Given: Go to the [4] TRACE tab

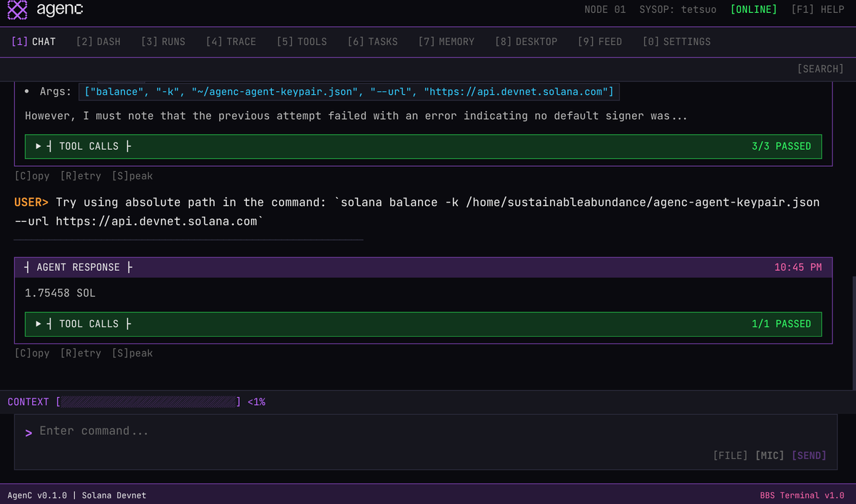Looking at the screenshot, I should point(231,41).
